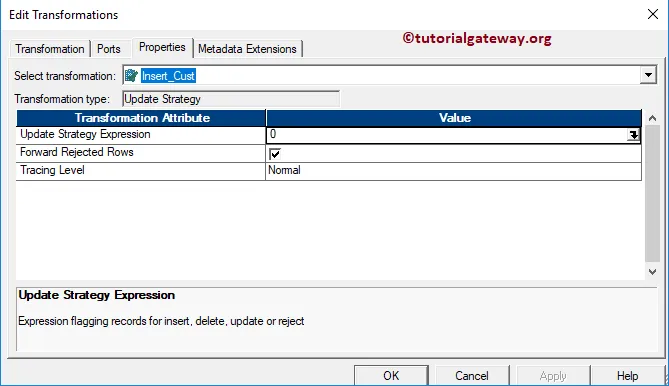Expand the Select transformation dropdown arrow
This screenshot has width=669, height=386.
[x=648, y=75]
